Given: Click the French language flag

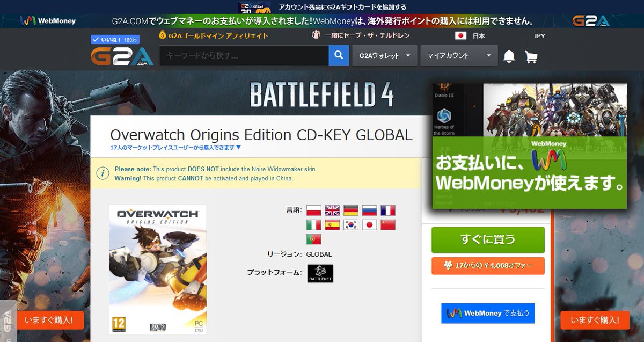Looking at the screenshot, I should 388,210.
